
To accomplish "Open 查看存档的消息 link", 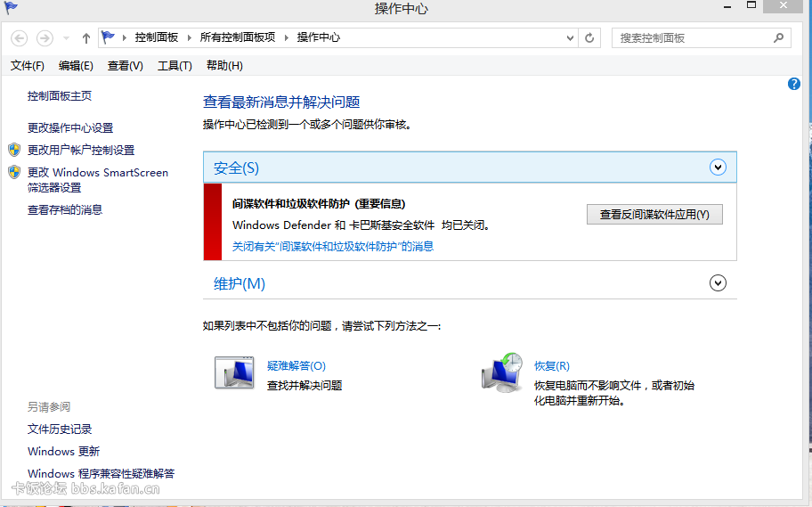I will tap(65, 210).
